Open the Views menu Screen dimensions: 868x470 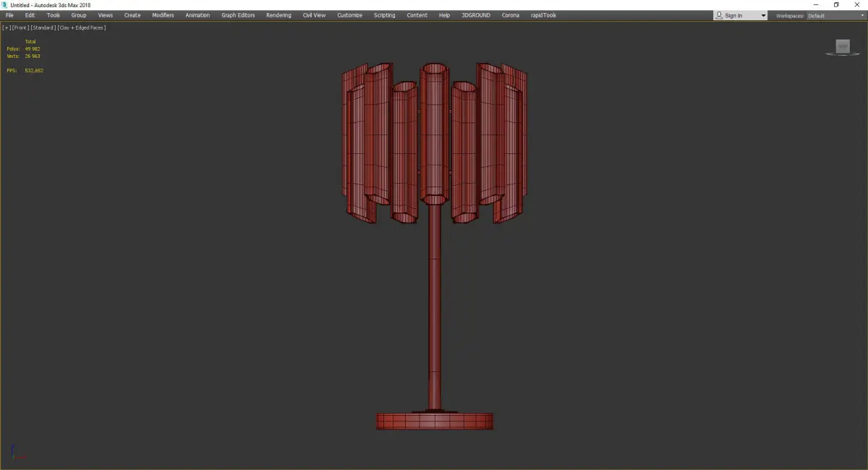tap(106, 15)
